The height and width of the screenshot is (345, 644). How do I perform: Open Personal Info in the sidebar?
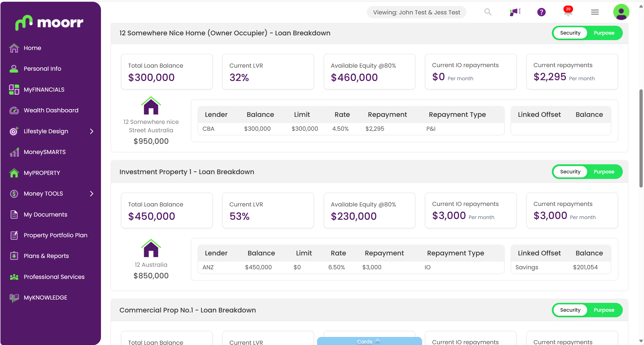pos(42,69)
